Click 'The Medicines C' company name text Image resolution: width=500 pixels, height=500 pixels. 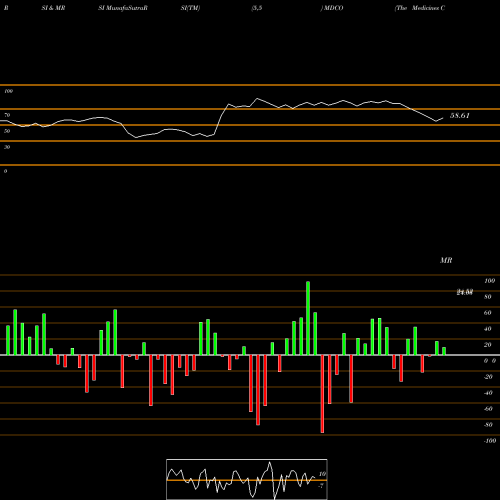tap(420, 8)
